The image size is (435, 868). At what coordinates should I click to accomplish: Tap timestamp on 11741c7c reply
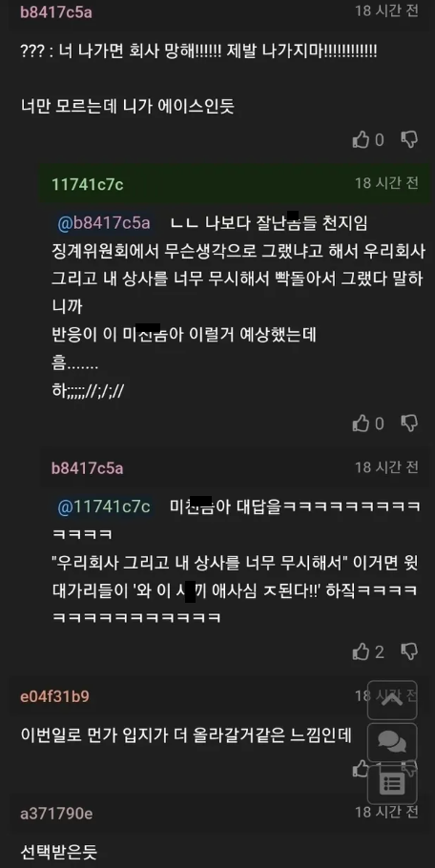click(386, 183)
